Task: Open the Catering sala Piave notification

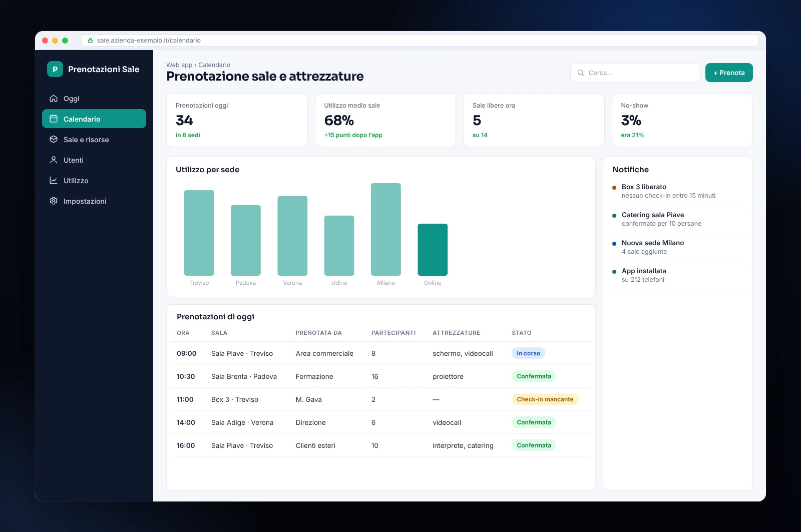Action: click(678, 219)
